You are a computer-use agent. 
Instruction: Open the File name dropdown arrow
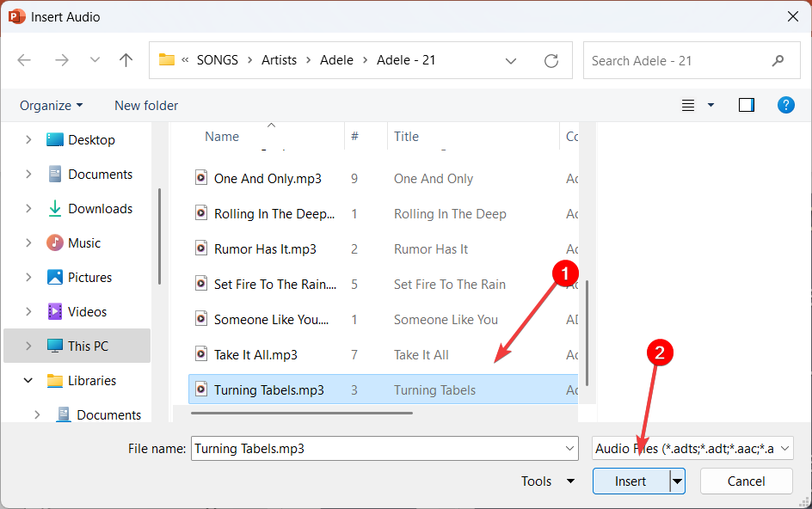[569, 449]
